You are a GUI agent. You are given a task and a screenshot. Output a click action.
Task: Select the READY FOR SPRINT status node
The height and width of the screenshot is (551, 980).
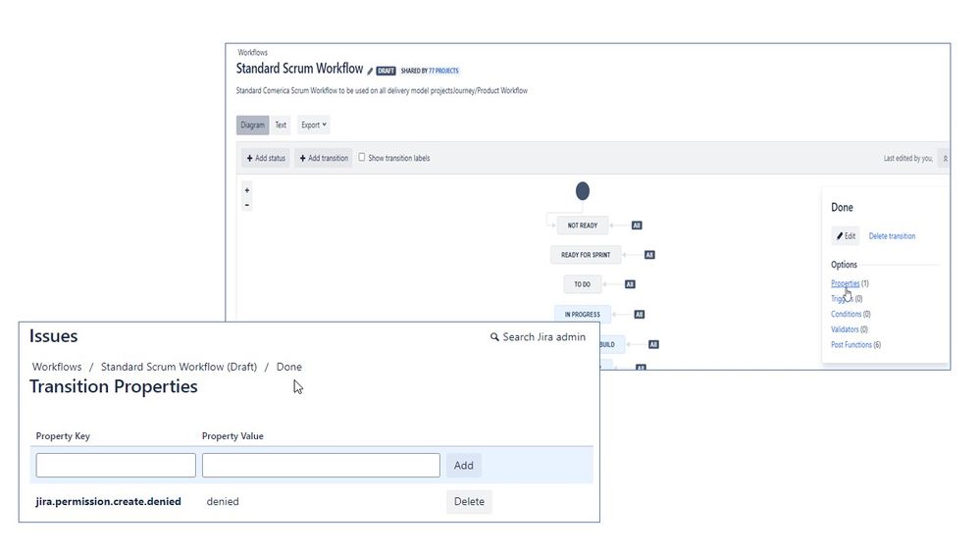(x=586, y=255)
